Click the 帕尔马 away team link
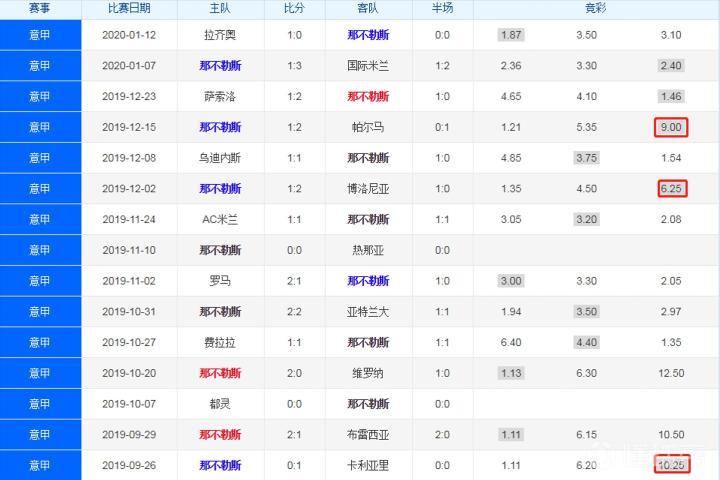This screenshot has height=480, width=720. point(369,128)
